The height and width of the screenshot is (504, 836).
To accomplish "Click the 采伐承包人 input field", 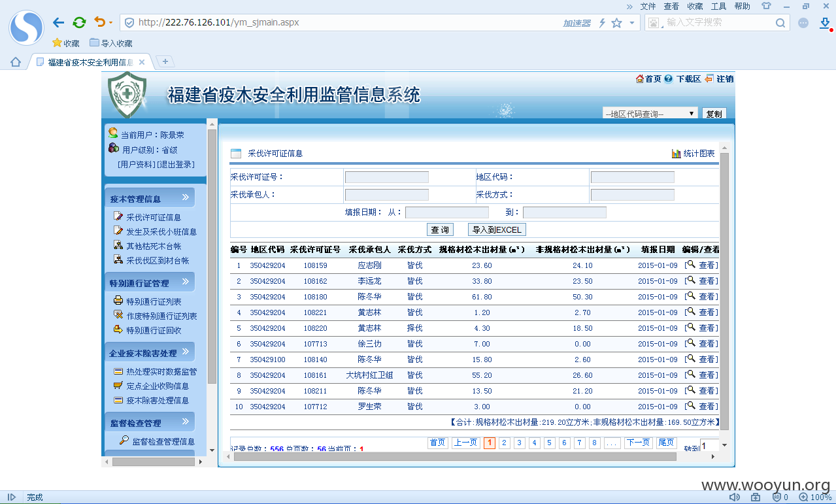I will (387, 195).
